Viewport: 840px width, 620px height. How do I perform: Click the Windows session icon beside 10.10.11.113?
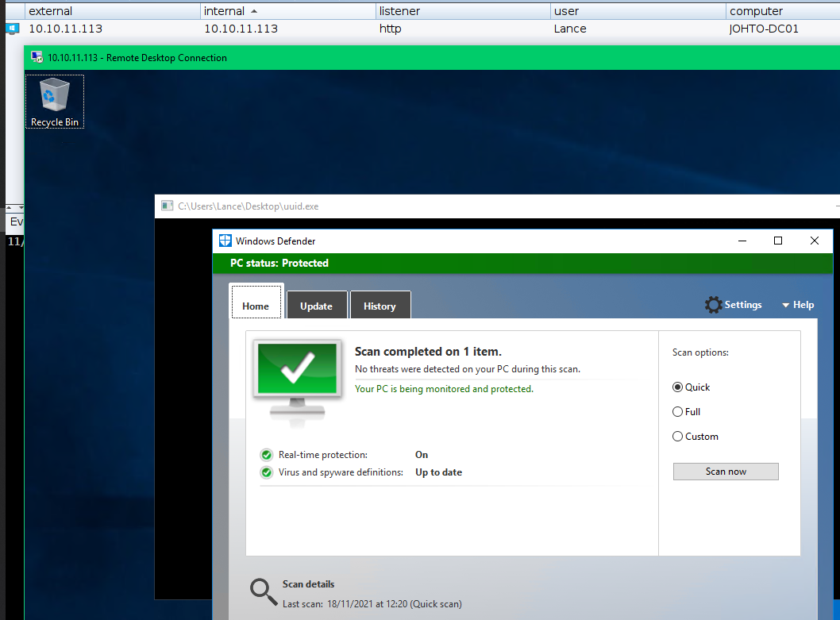[13, 29]
